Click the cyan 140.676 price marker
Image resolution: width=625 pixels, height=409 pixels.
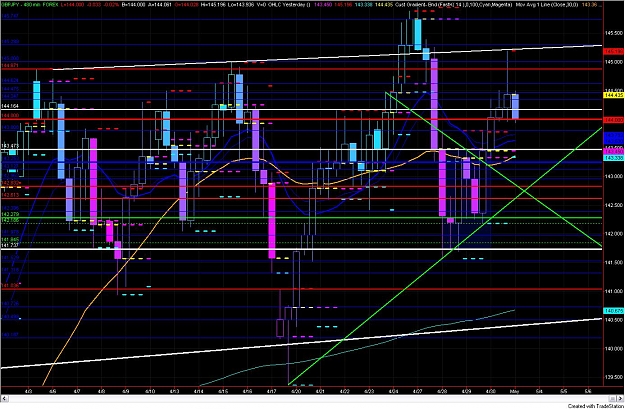point(613,311)
